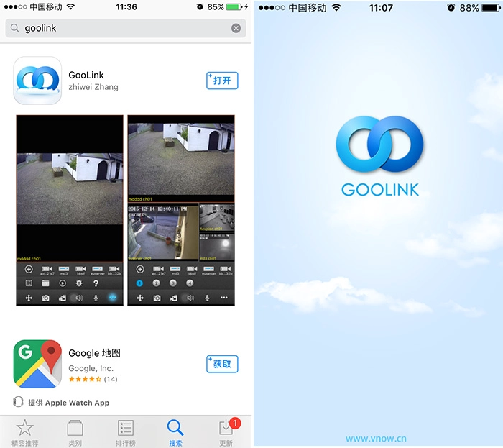Open the GooLink app with 打开 button
This screenshot has width=503, height=448.
tap(222, 81)
